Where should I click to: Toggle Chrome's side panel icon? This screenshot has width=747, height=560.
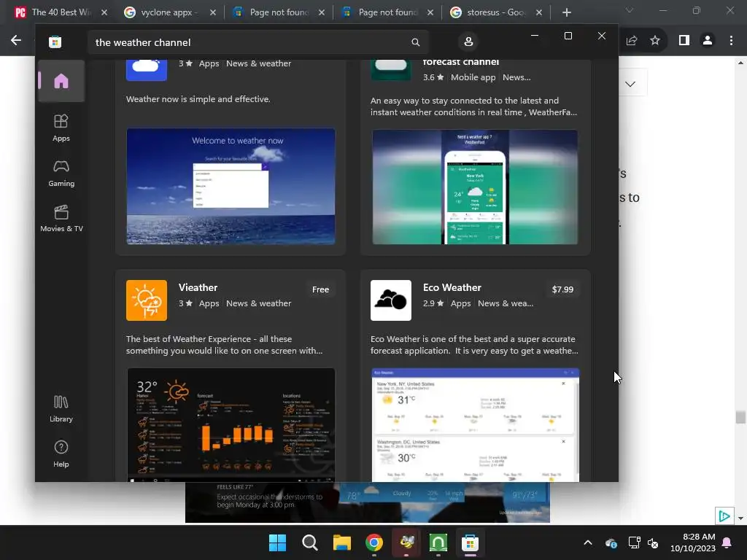(684, 41)
